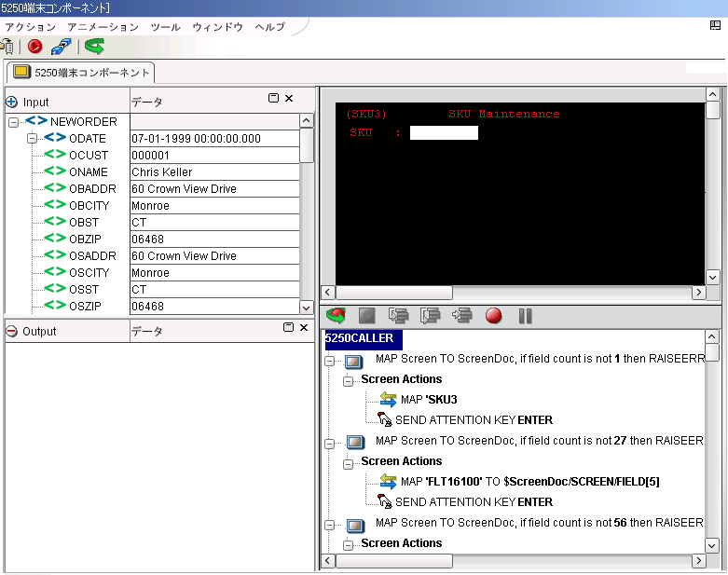Click screen icon of field count 1 action
Screen dimensions: 728x575
(354, 361)
